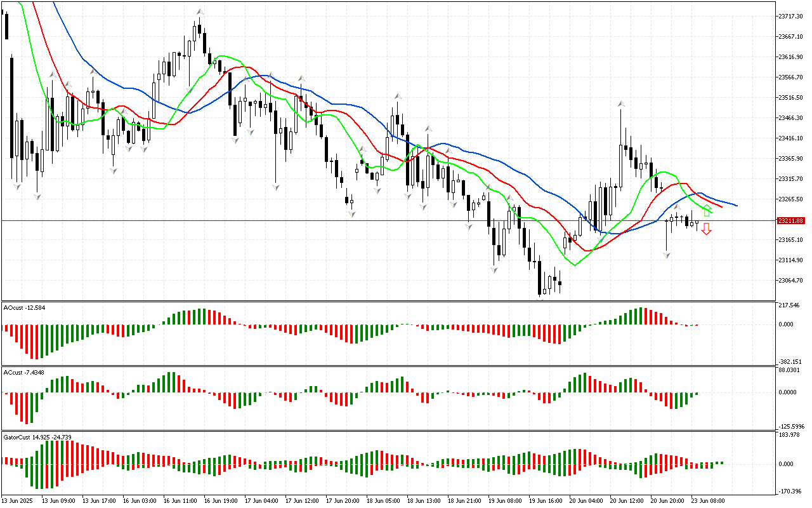
Task: Select up fractal above the 20 Jun spike
Action: tap(621, 102)
